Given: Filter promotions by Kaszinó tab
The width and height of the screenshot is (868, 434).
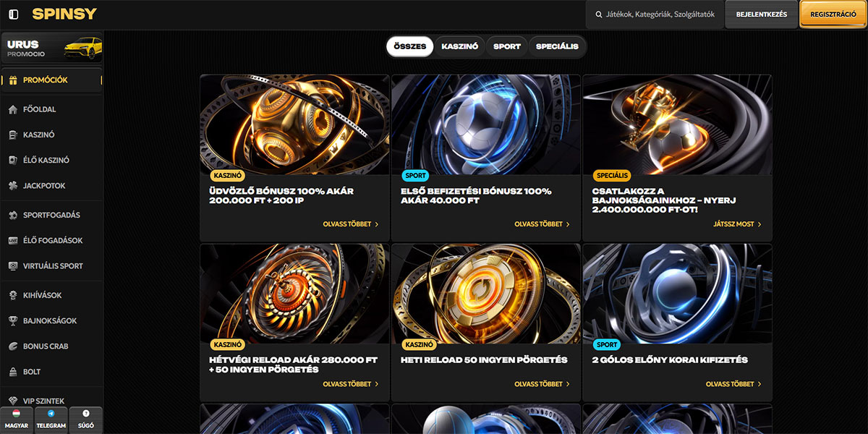Looking at the screenshot, I should 460,46.
